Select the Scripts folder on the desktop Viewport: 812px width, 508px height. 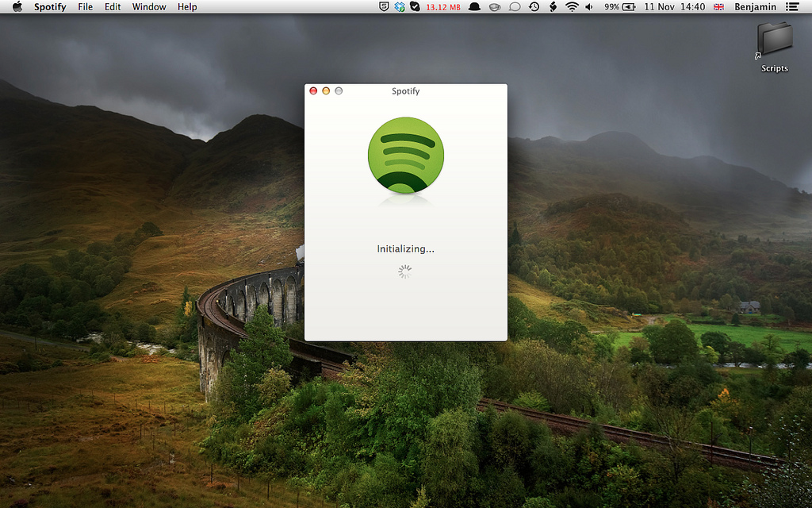pyautogui.click(x=774, y=48)
